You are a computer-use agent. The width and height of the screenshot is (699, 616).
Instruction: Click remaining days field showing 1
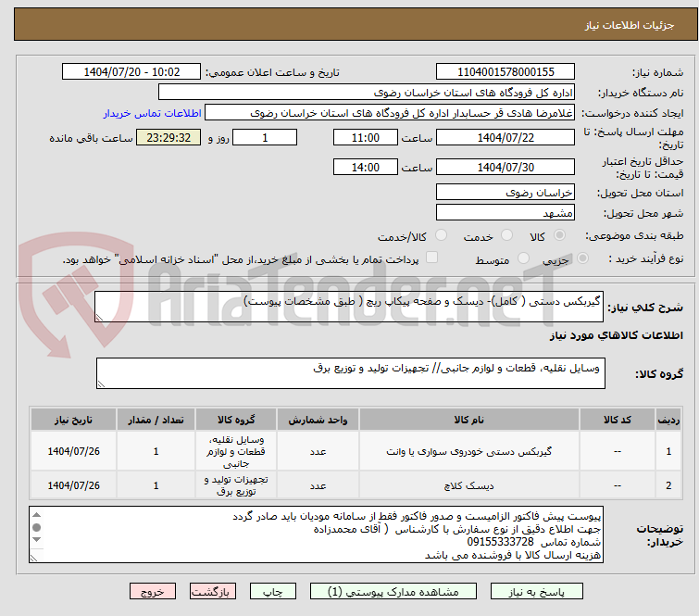pos(265,137)
